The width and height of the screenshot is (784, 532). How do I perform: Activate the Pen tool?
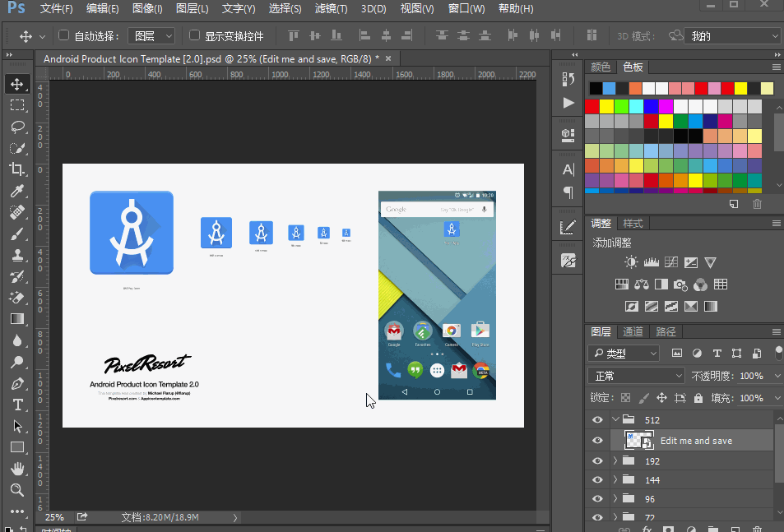[x=17, y=383]
